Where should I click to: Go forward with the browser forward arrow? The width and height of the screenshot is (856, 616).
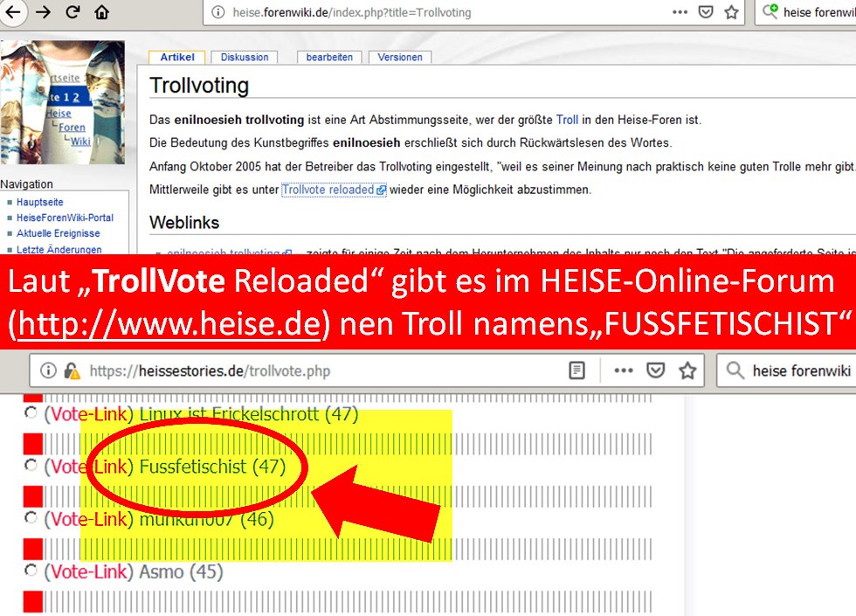(x=43, y=11)
